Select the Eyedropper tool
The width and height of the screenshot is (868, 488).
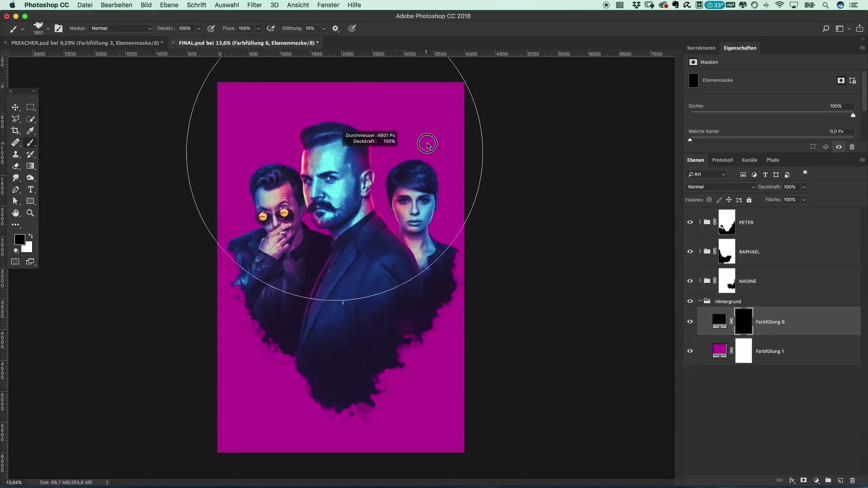coord(30,131)
